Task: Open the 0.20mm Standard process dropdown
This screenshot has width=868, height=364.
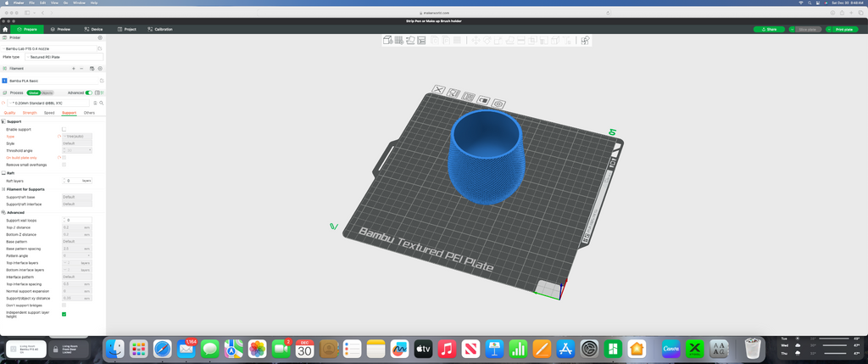Action: [48, 103]
